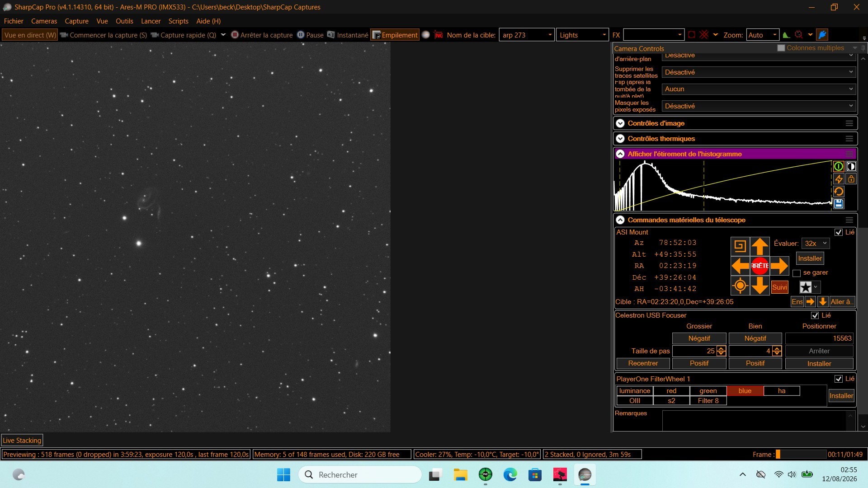Click small right arrow next to Ens
Viewport: 868px width, 488px height.
pos(810,302)
